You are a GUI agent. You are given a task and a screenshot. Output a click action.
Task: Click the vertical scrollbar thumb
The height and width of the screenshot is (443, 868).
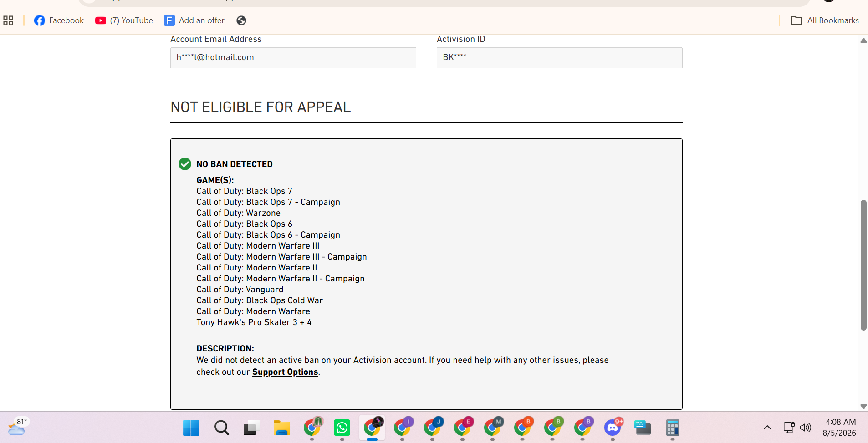[863, 265]
